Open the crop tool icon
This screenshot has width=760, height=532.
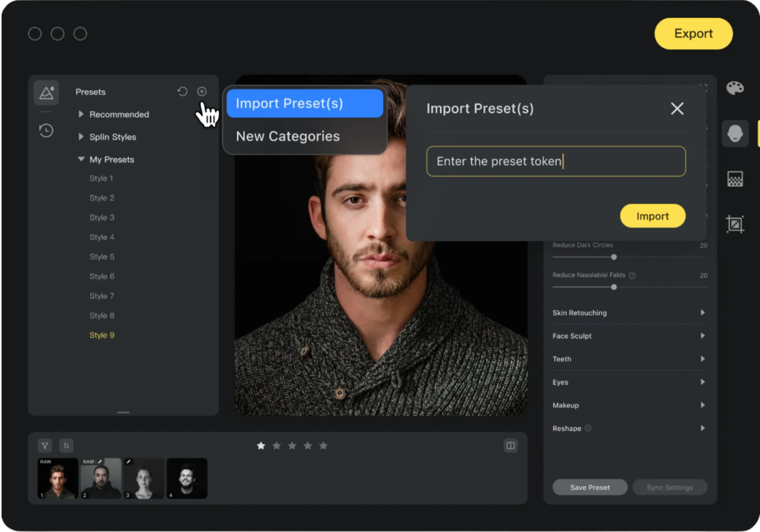click(x=735, y=224)
